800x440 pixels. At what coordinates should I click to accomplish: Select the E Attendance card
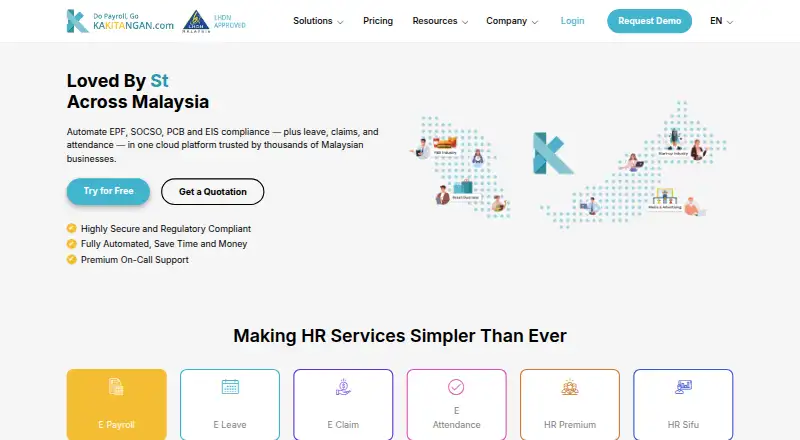pos(457,404)
